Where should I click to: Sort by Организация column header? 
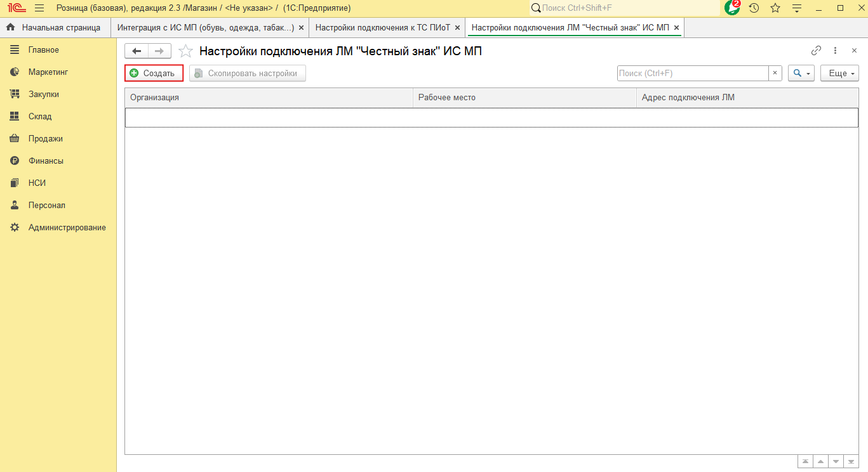(x=269, y=98)
